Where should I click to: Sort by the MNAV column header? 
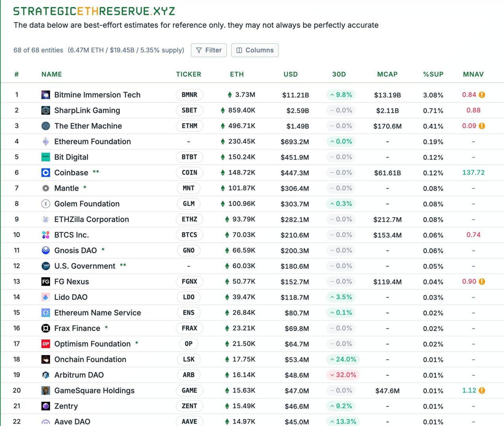[x=473, y=74]
